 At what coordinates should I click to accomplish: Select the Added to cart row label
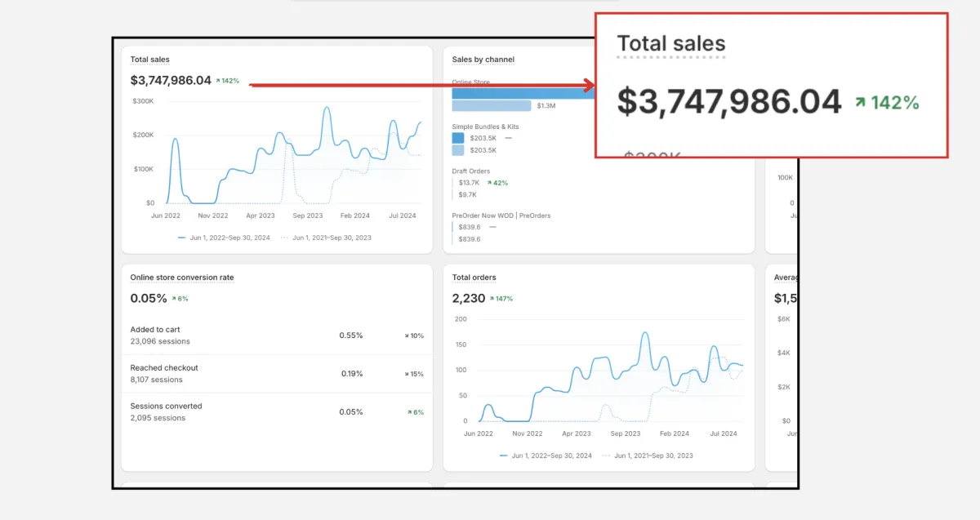coord(155,330)
